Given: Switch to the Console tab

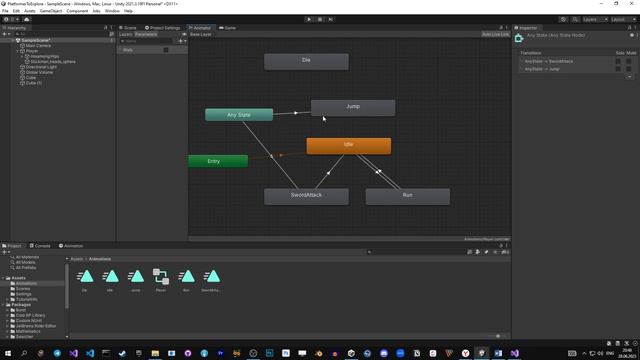Looking at the screenshot, I should tap(40, 246).
